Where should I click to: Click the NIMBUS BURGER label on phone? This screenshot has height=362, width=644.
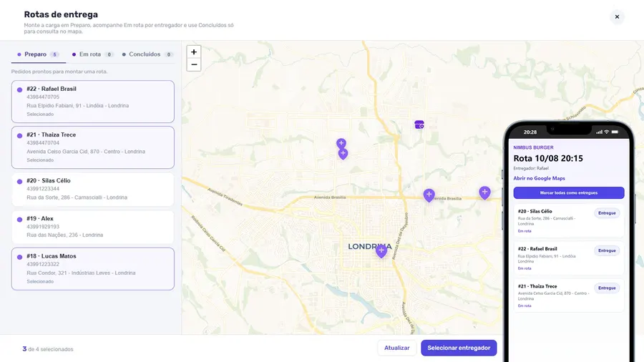(x=533, y=147)
